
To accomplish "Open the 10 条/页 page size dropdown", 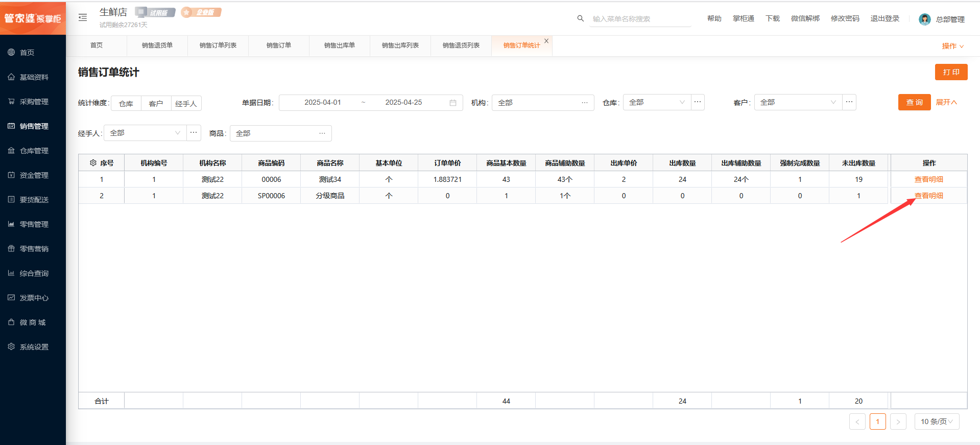I will tap(937, 421).
